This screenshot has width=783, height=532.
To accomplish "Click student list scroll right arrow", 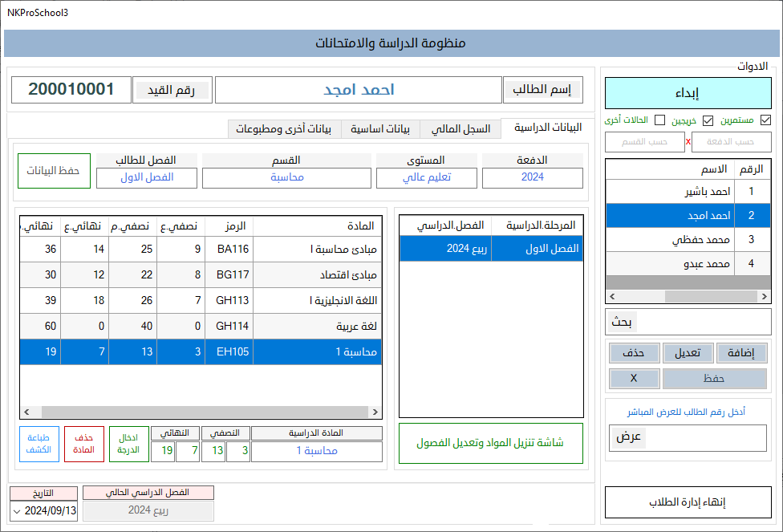I will coord(764,296).
